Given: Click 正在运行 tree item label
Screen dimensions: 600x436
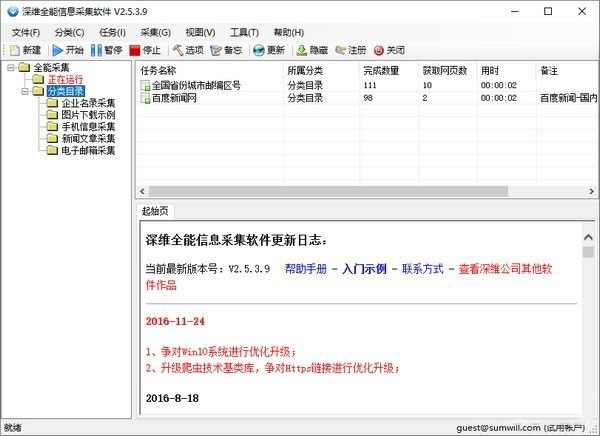Looking at the screenshot, I should [x=65, y=80].
